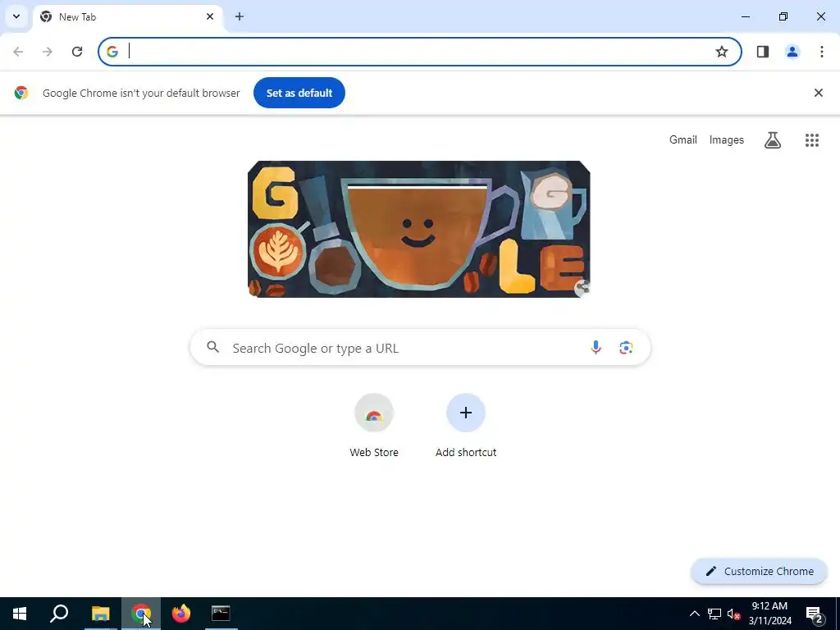Screen dimensions: 840x630
Task: Click the network status tray icon
Action: pos(714,614)
